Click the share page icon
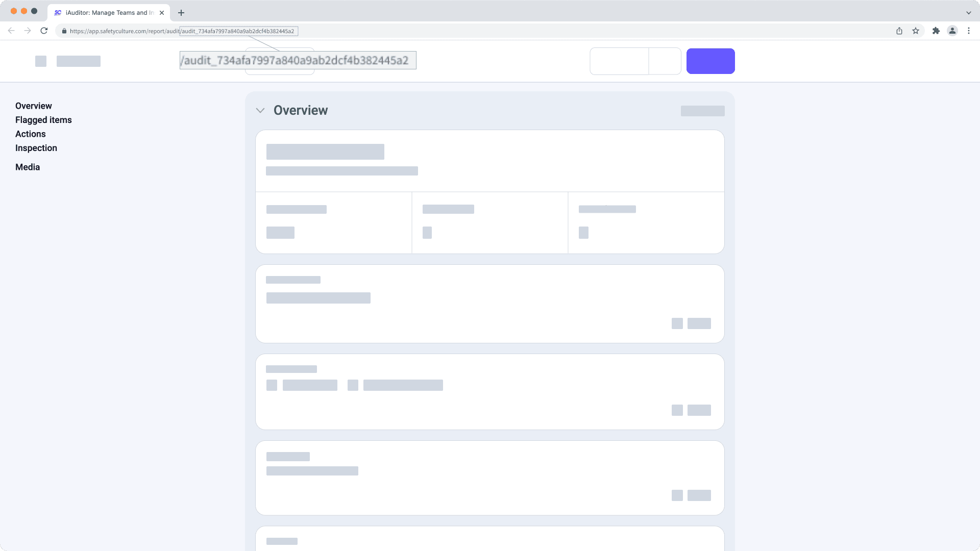 [x=899, y=31]
